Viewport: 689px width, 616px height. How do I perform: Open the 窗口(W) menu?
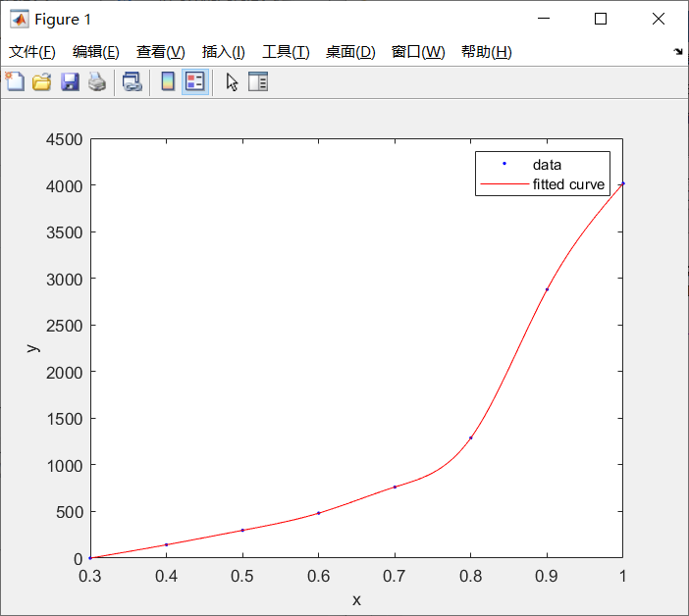[418, 52]
